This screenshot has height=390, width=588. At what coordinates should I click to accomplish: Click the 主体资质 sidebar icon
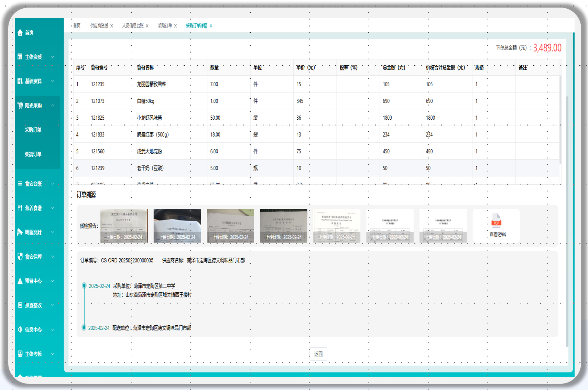click(20, 57)
